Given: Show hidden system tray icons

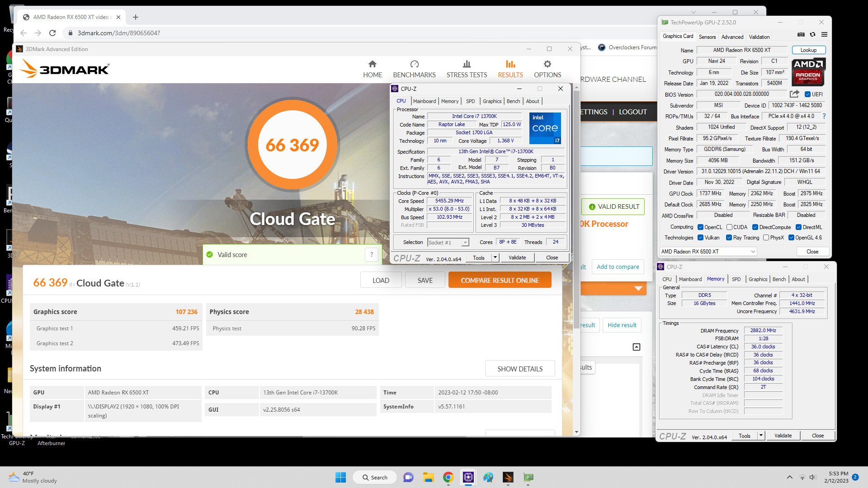Looking at the screenshot, I should pos(789,477).
